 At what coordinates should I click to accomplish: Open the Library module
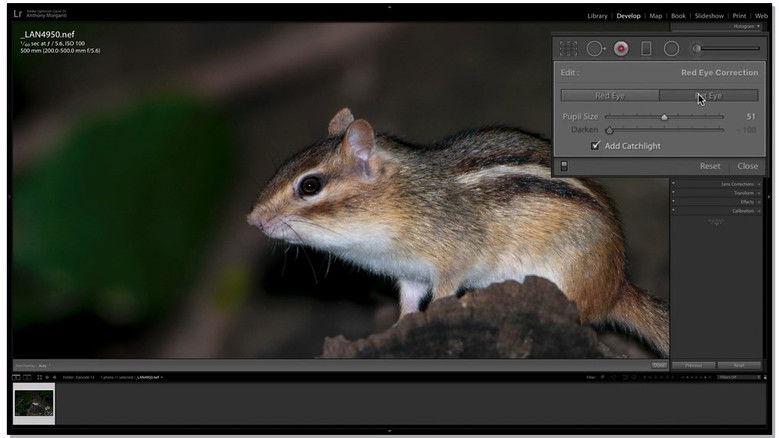[597, 16]
